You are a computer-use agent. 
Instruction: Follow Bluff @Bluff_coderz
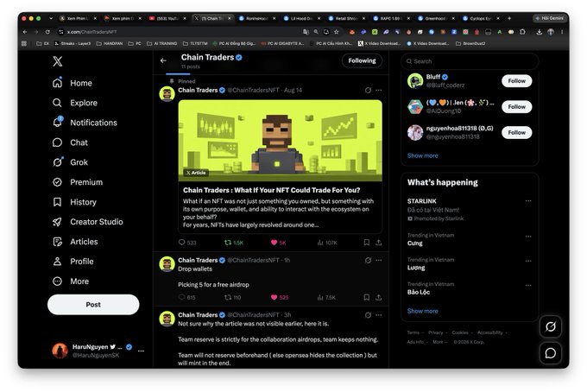tap(516, 81)
